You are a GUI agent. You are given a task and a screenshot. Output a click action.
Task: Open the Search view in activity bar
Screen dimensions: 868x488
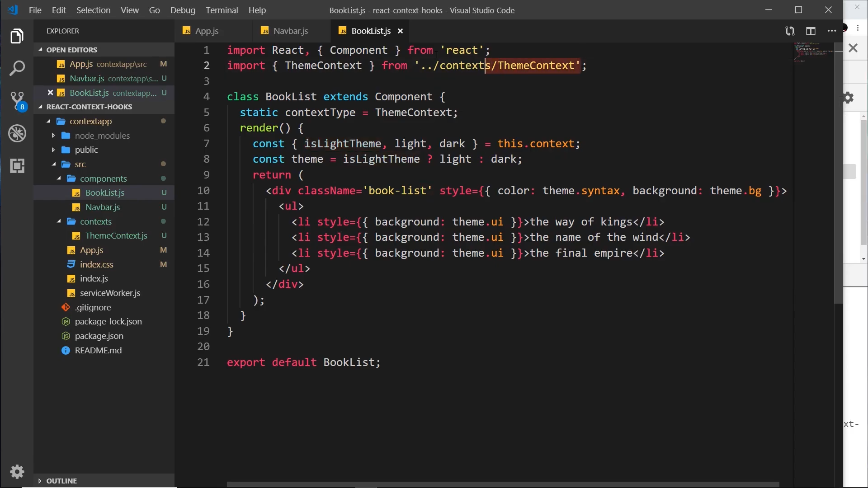(x=17, y=69)
